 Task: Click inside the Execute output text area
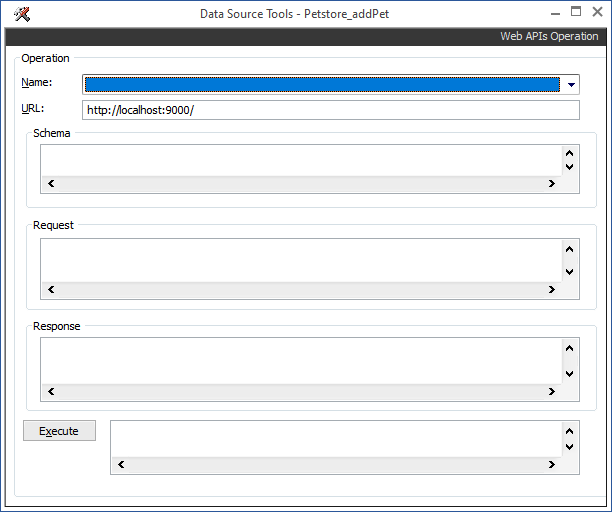335,438
